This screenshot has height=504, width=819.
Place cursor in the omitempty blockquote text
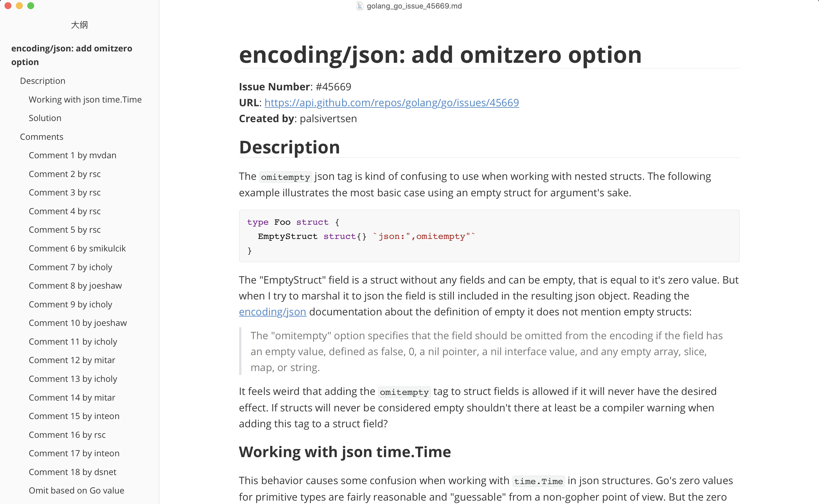coord(486,351)
